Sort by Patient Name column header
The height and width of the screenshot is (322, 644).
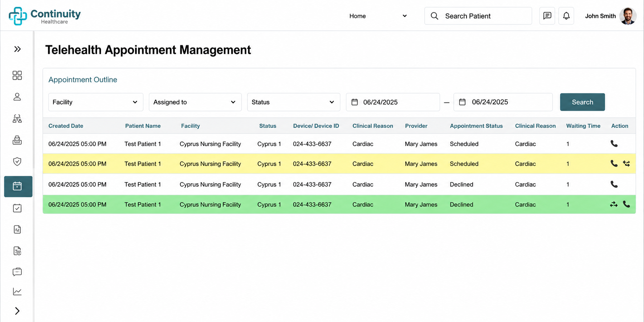tap(143, 126)
